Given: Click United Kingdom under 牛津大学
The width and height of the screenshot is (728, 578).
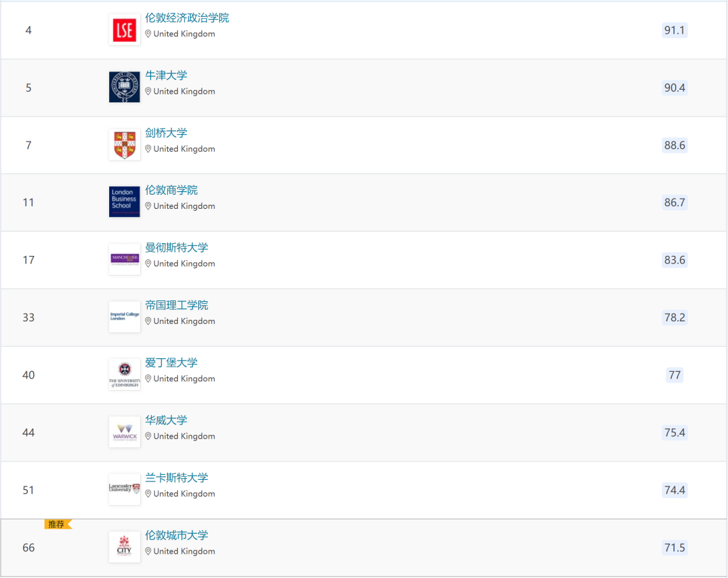Looking at the screenshot, I should pyautogui.click(x=184, y=92).
